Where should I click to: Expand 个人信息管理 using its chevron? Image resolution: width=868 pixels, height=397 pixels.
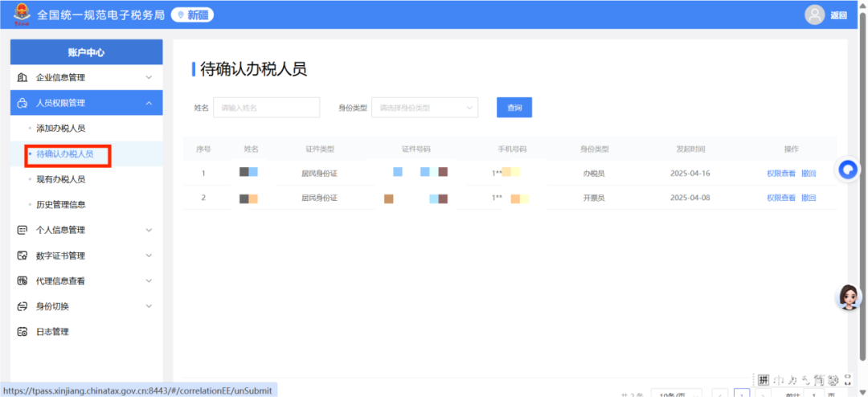click(149, 230)
